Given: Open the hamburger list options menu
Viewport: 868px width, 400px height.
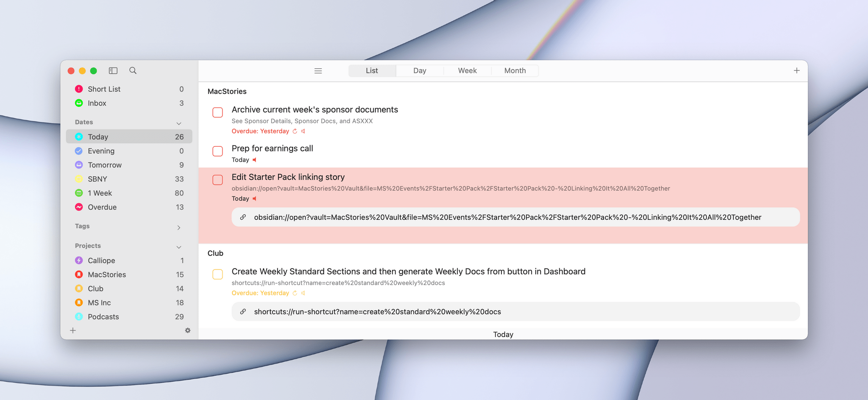Looking at the screenshot, I should tap(318, 71).
